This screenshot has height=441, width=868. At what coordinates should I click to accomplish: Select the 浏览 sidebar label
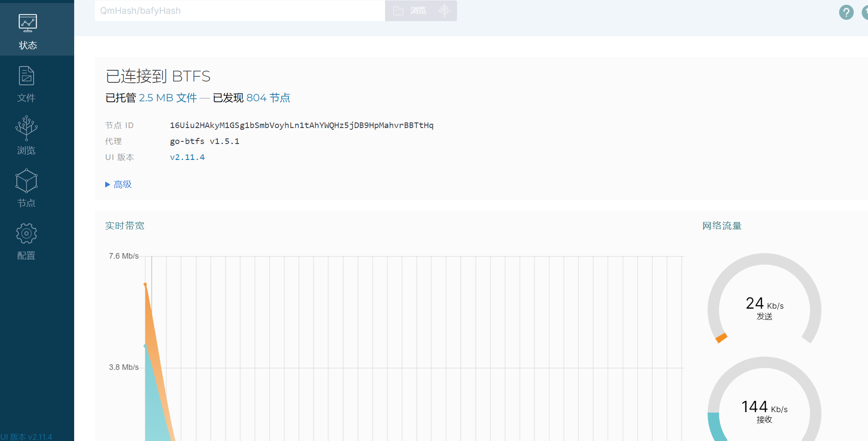coord(26,150)
